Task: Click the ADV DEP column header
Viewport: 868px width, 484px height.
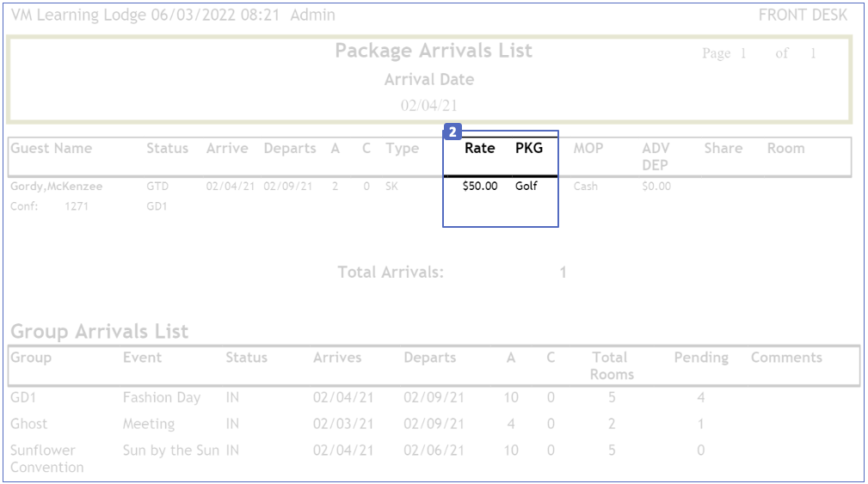Action: click(656, 156)
